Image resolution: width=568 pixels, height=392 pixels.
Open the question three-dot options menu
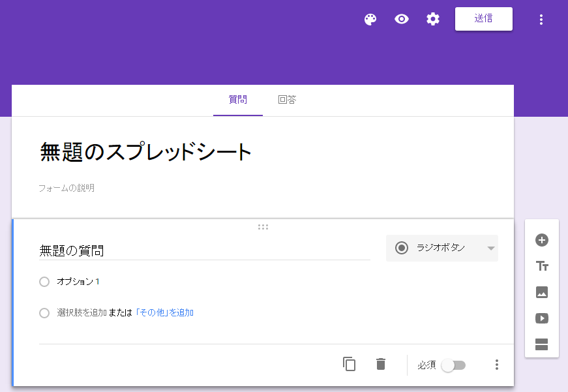tap(497, 365)
